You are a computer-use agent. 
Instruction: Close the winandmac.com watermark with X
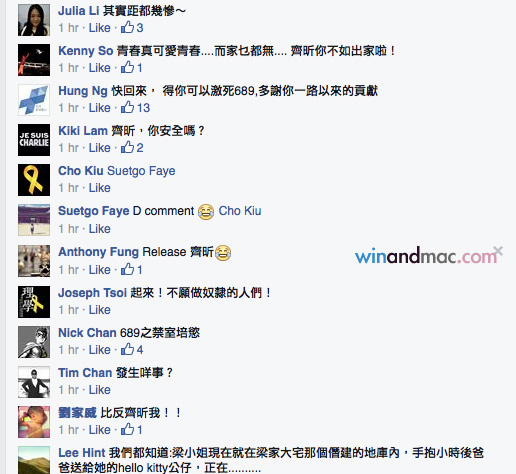(498, 250)
